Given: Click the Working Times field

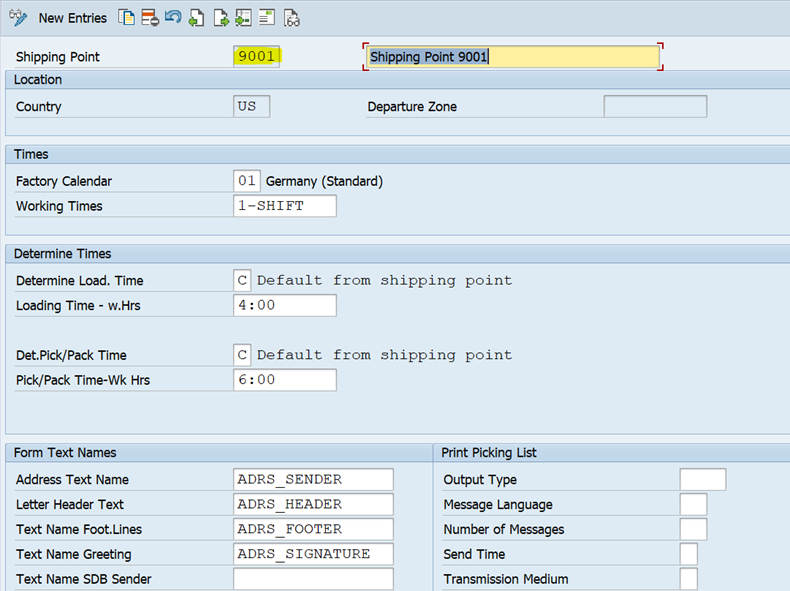Looking at the screenshot, I should (284, 206).
